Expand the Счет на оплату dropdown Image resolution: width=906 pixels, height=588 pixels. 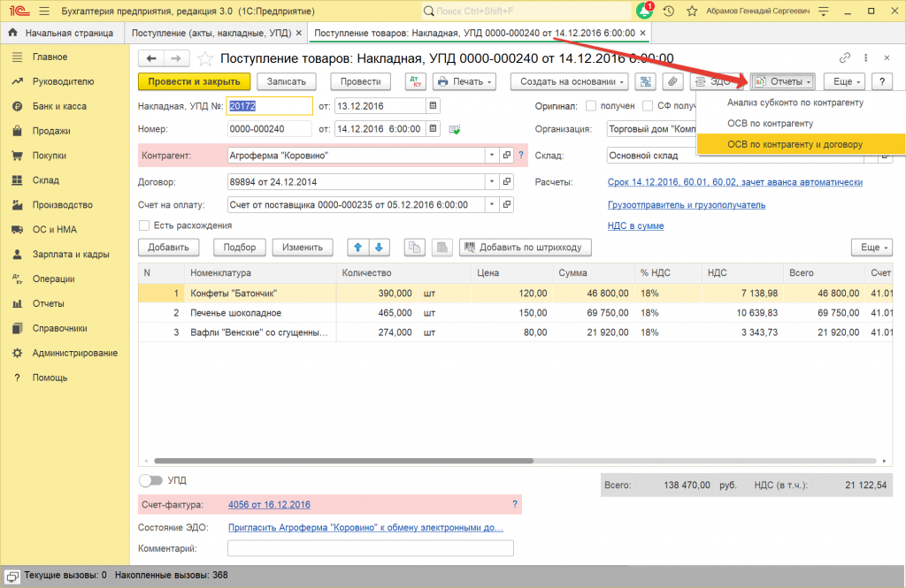(x=492, y=204)
